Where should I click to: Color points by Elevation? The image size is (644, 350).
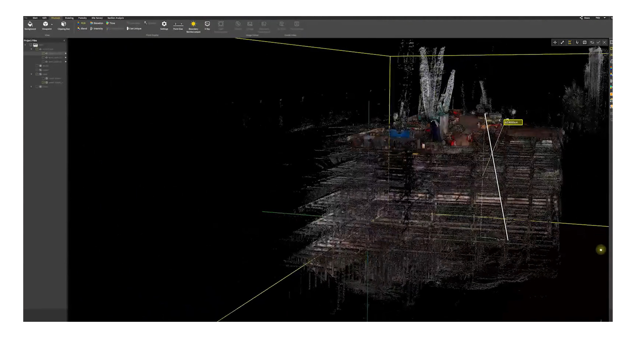97,23
